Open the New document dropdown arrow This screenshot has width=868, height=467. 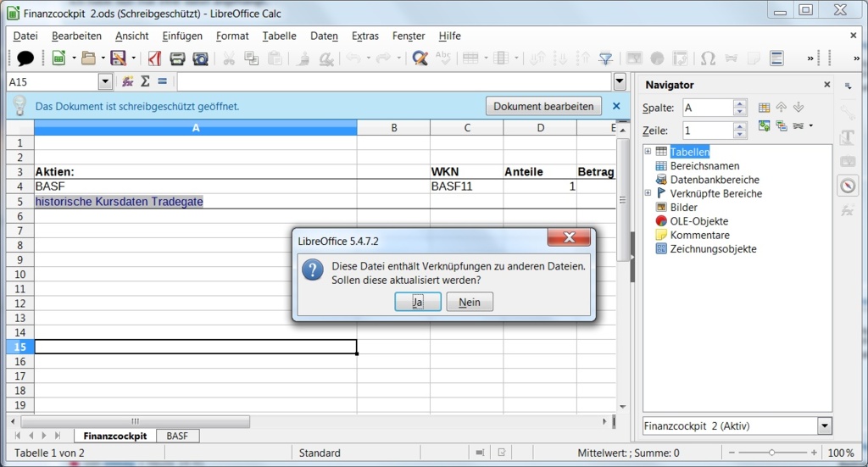pyautogui.click(x=74, y=58)
